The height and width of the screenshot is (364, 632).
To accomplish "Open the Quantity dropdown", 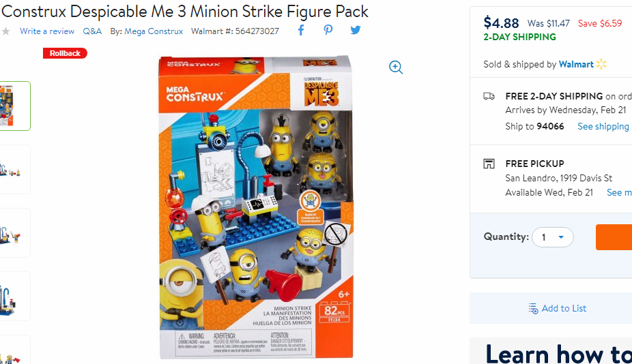I will tap(553, 237).
